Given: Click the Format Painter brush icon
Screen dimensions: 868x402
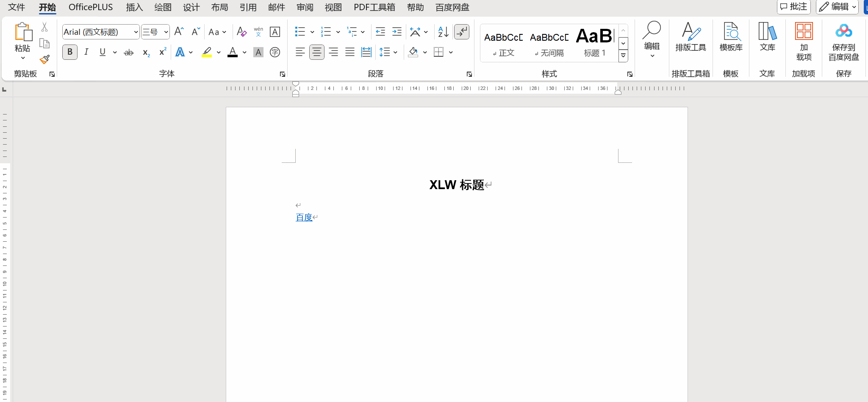Looking at the screenshot, I should (x=44, y=59).
